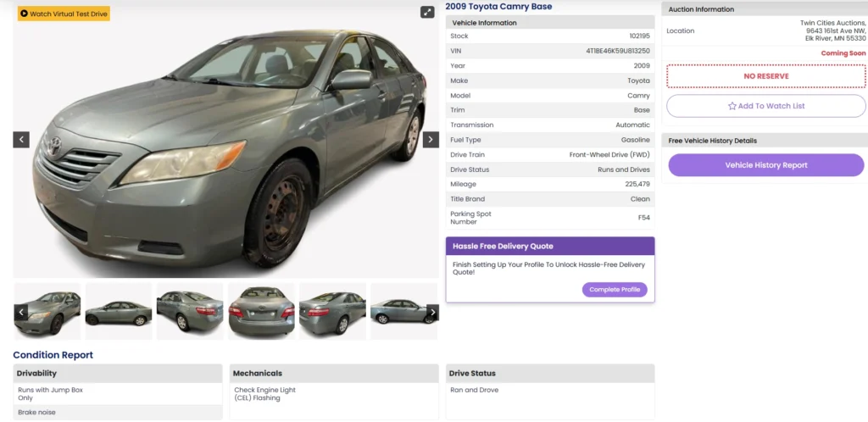The width and height of the screenshot is (868, 422).
Task: Select the third rear-quarter car thumbnail
Action: coord(190,311)
